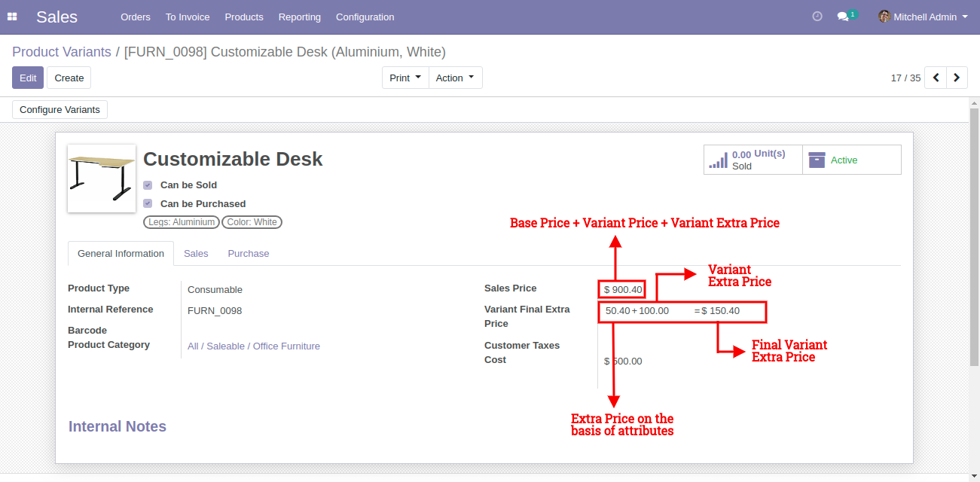
Task: Switch to the Sales tab
Action: coord(196,253)
